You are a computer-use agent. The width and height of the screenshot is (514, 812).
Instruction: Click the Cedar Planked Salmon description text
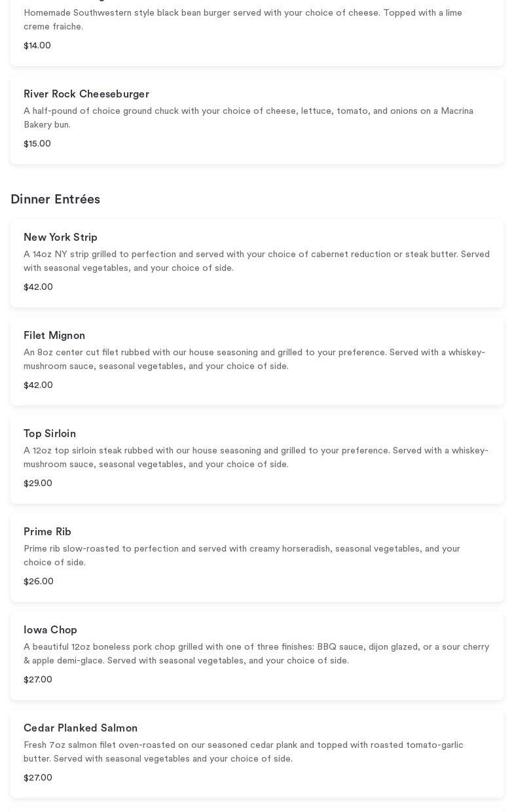243,752
